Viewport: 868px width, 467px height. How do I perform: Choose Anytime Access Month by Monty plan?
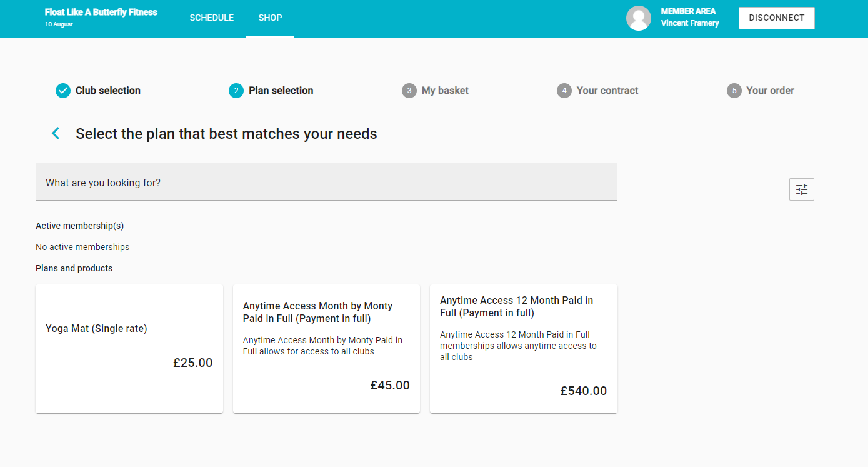point(326,348)
